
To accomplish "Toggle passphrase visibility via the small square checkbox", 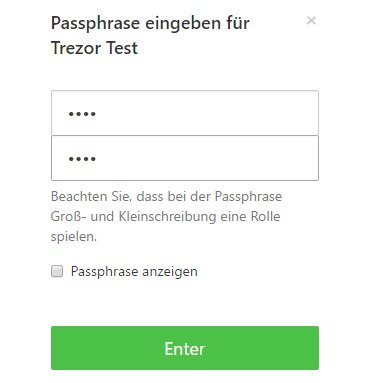I will click(57, 271).
